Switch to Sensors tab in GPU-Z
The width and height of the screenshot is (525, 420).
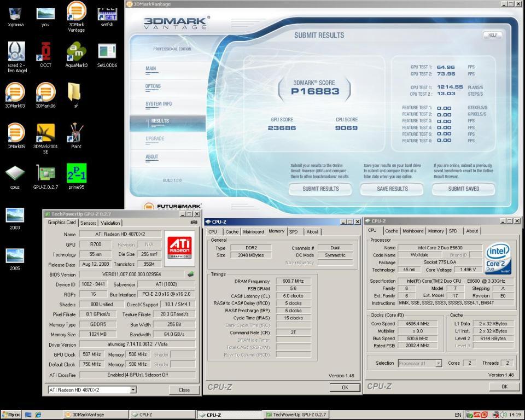(89, 223)
